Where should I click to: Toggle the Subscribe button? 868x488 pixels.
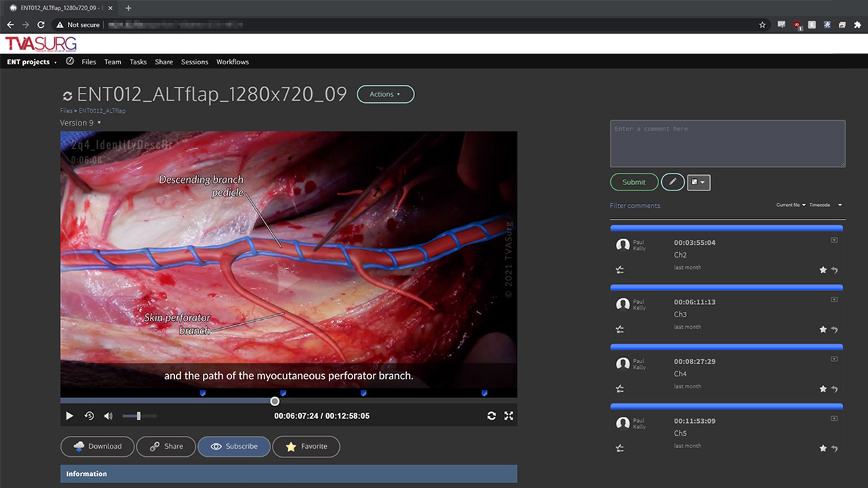234,446
